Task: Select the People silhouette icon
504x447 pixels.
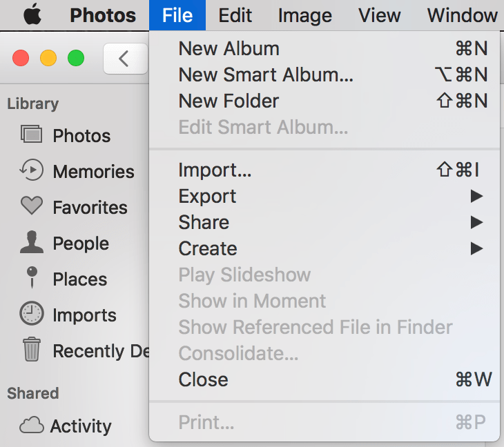Action: tap(32, 242)
